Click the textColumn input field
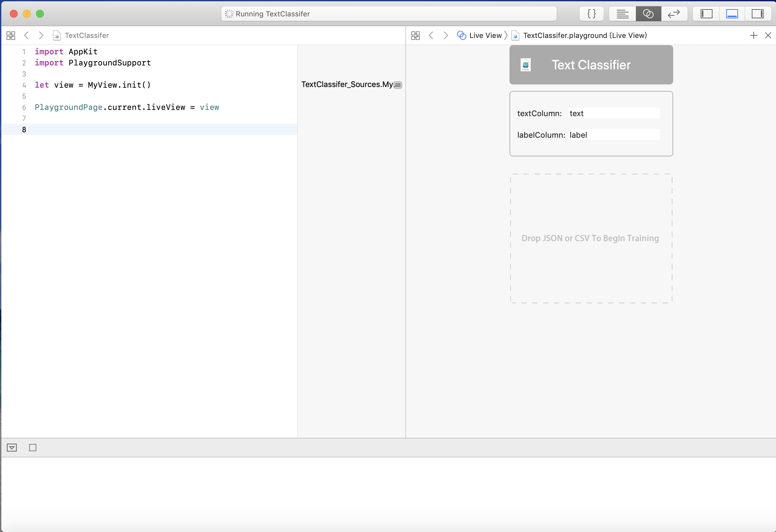This screenshot has height=532, width=776. [614, 113]
